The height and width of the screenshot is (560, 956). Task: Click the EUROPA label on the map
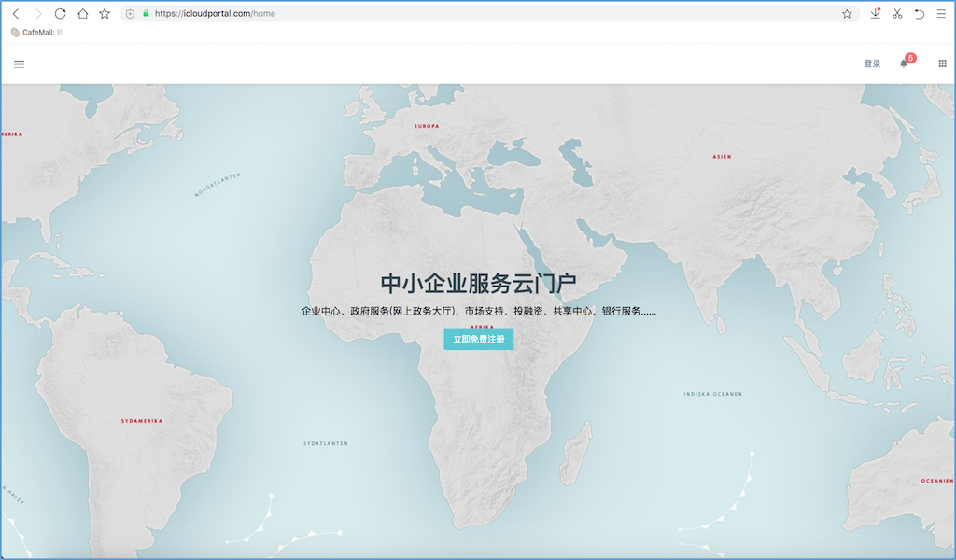pyautogui.click(x=427, y=126)
